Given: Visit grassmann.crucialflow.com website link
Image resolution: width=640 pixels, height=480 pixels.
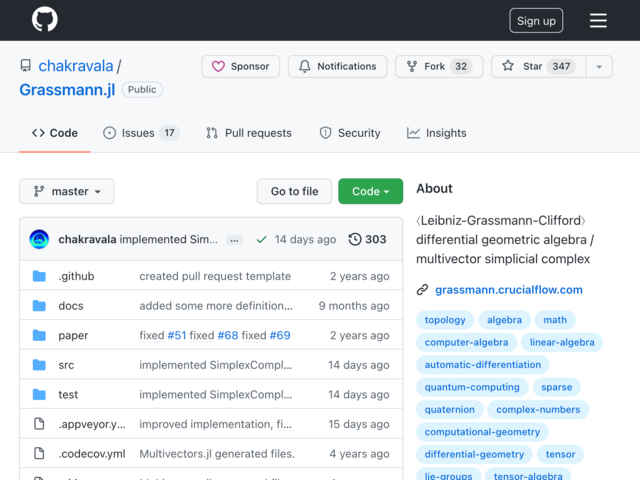Looking at the screenshot, I should [x=509, y=290].
